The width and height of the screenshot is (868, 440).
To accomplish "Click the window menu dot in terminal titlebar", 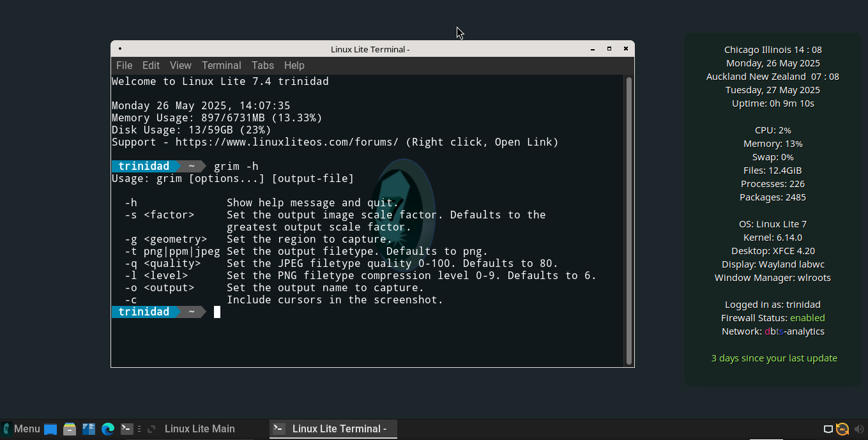I will 120,49.
